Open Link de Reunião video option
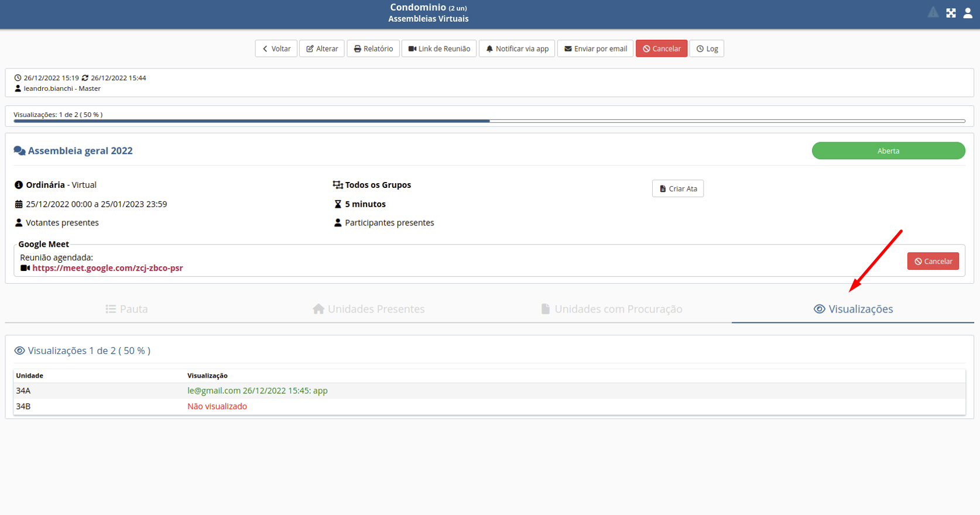 439,49
